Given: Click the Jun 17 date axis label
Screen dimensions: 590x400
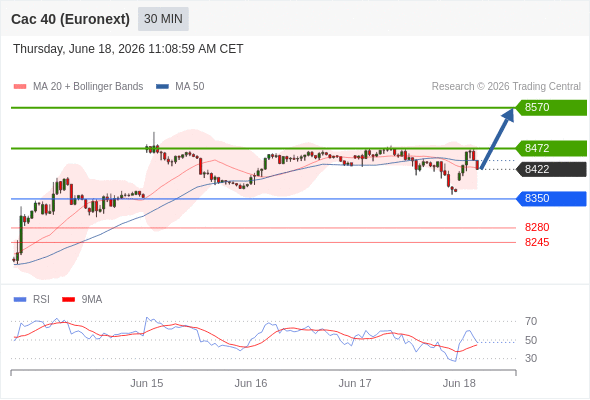Looking at the screenshot, I should 355,383.
